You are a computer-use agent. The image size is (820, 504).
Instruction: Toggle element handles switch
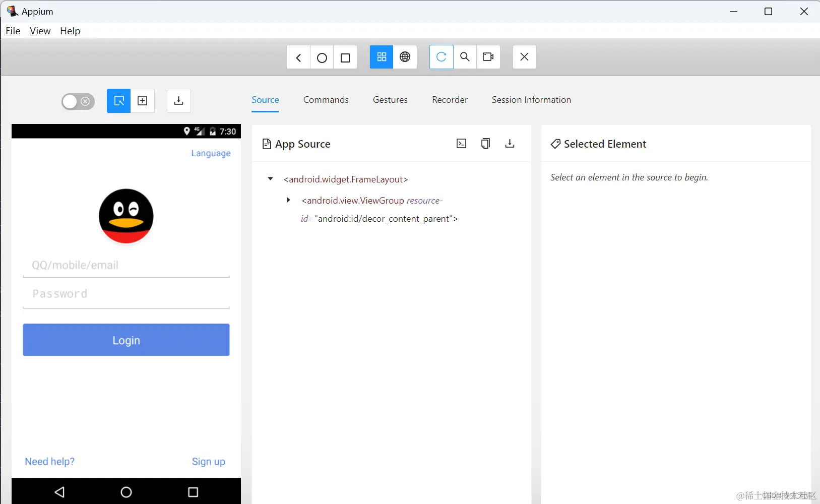(78, 101)
